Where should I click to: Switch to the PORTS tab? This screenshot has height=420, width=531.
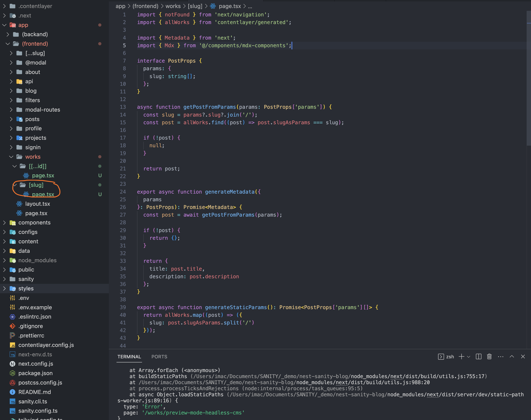(159, 357)
